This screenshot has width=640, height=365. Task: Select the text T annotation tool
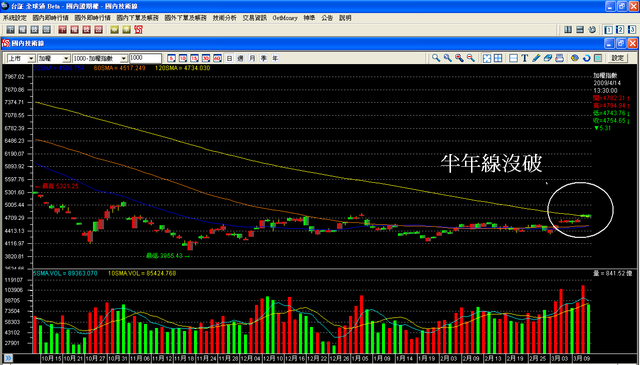(x=524, y=58)
